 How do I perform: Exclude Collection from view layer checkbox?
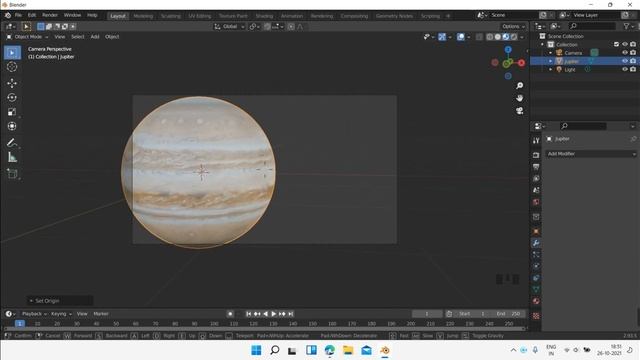click(x=616, y=44)
